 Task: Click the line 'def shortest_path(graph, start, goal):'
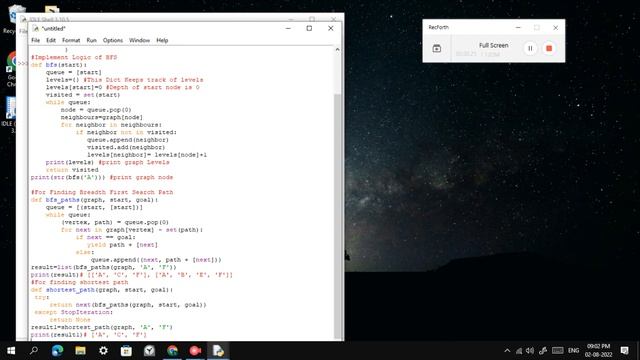tap(102, 290)
